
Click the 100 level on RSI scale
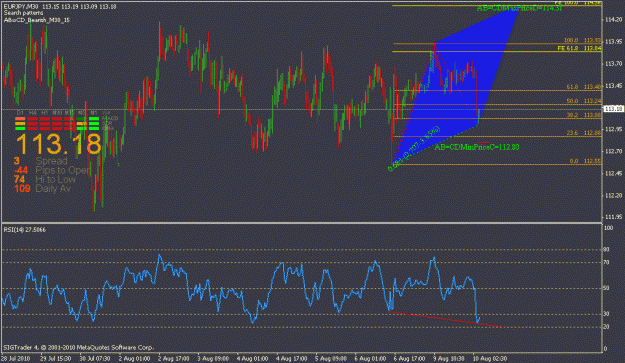(608, 228)
